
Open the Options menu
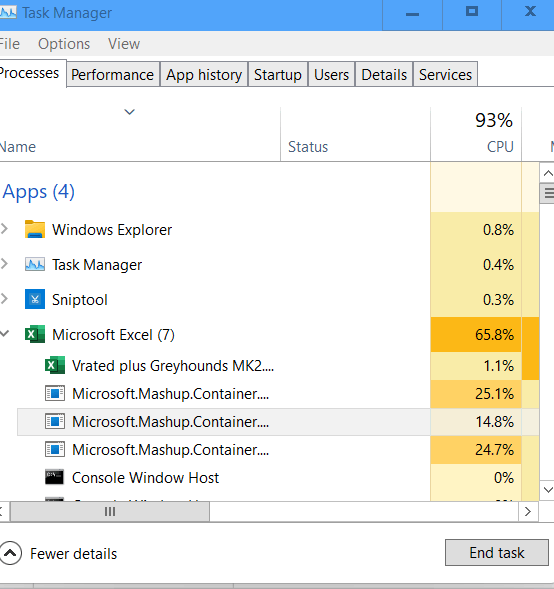tap(64, 44)
